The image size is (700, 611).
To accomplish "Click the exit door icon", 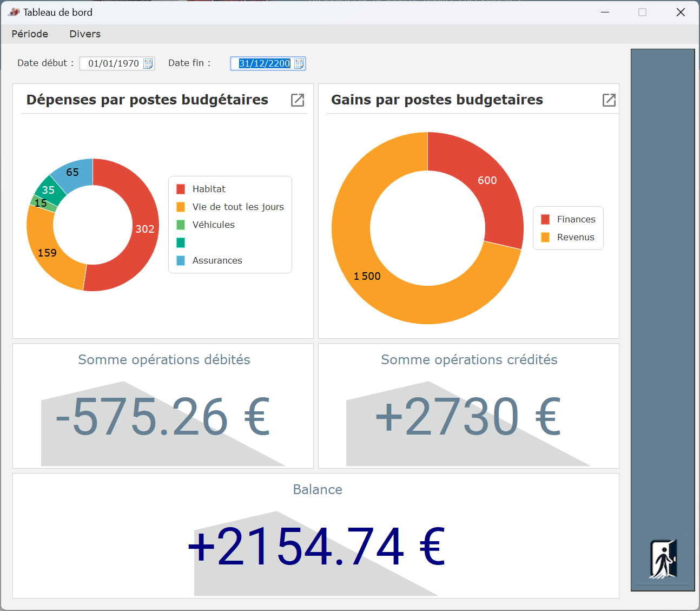I will (663, 559).
